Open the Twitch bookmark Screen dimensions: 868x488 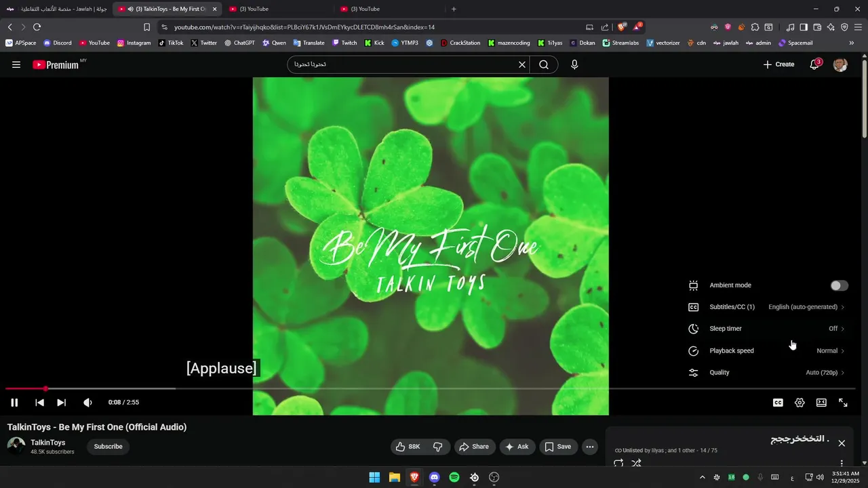pos(344,43)
